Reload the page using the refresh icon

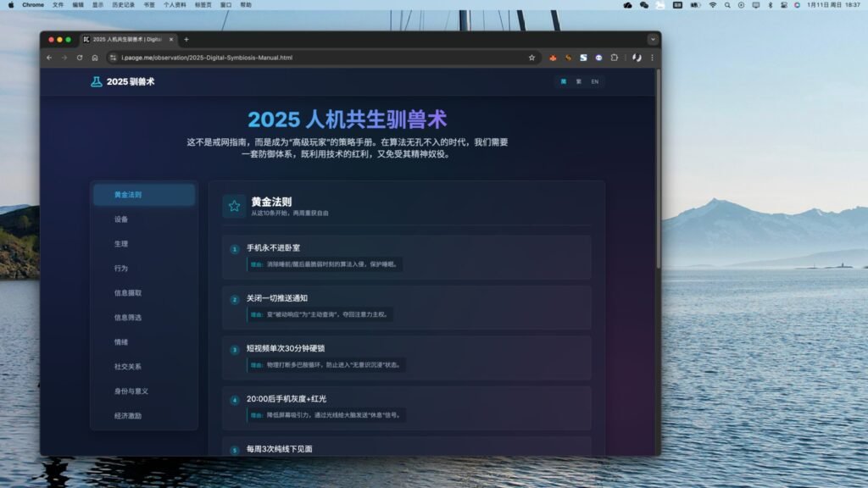click(x=80, y=58)
